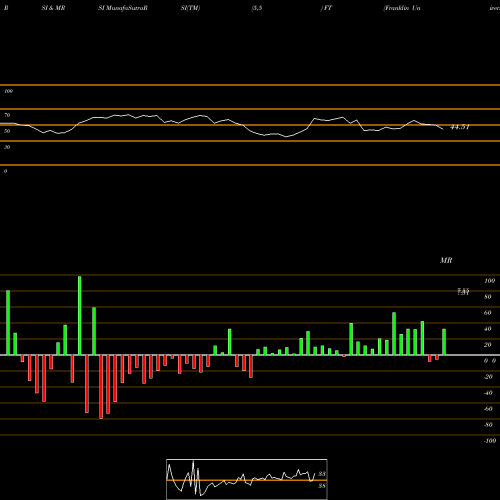The height and width of the screenshot is (500, 500).
Task: Click the 60 label on MR axis
Action: pos(488,313)
